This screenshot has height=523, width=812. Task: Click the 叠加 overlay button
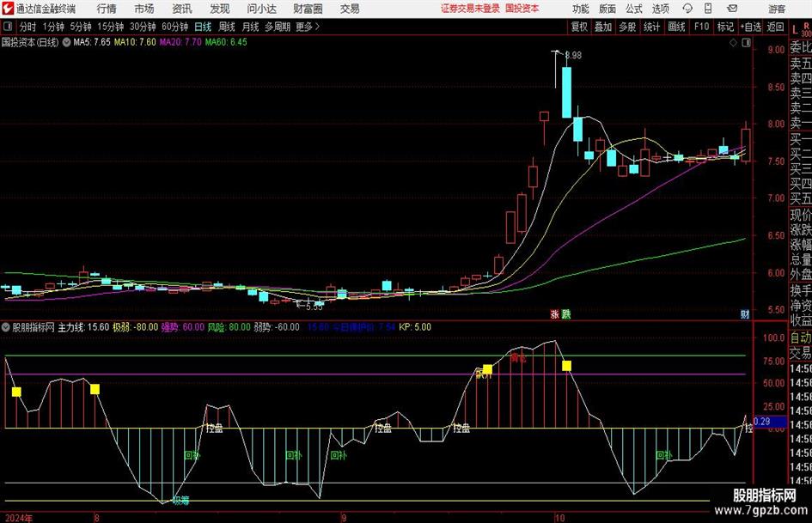(603, 27)
